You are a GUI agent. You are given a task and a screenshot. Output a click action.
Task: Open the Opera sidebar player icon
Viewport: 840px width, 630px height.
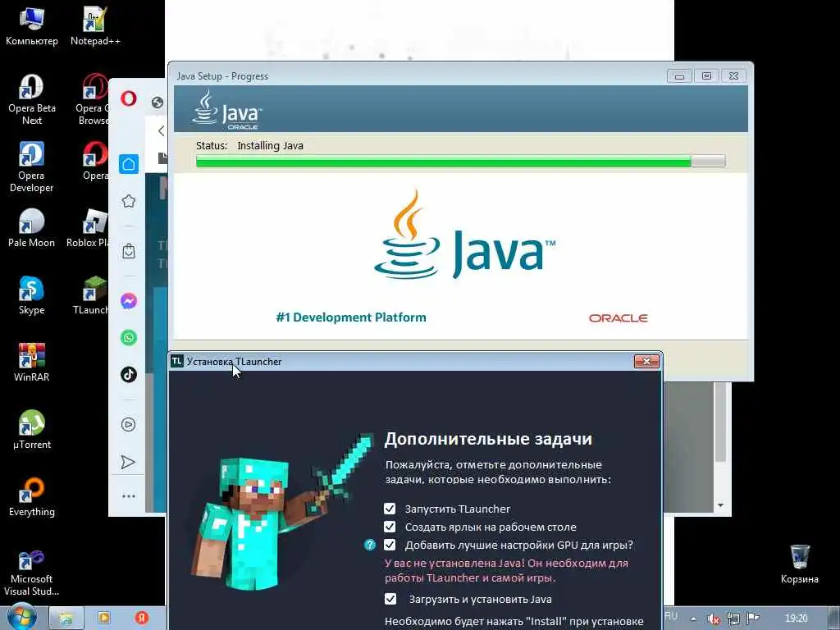coord(129,425)
